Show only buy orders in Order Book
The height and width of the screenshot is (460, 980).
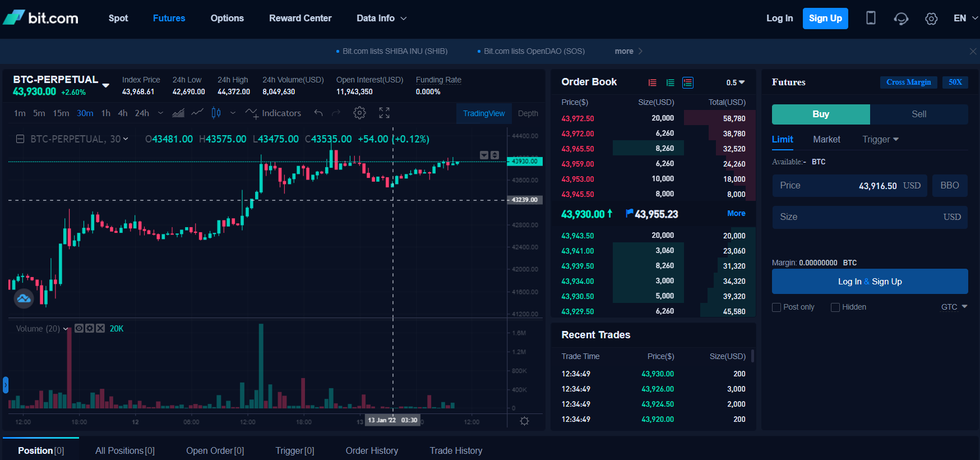point(670,83)
